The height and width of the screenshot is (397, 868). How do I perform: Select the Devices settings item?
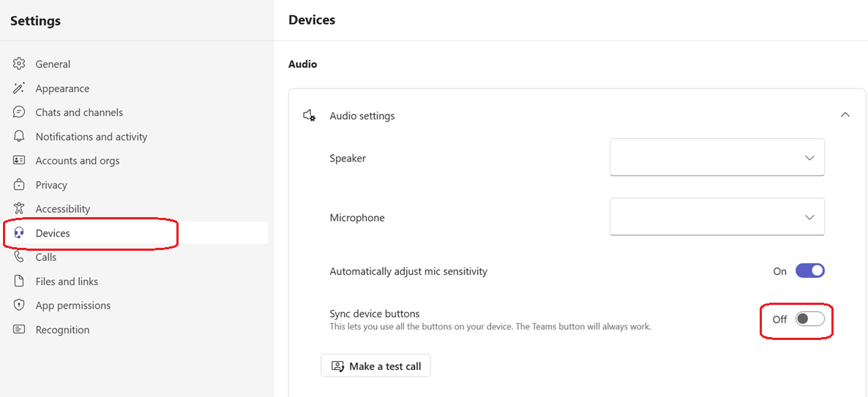tap(137, 232)
